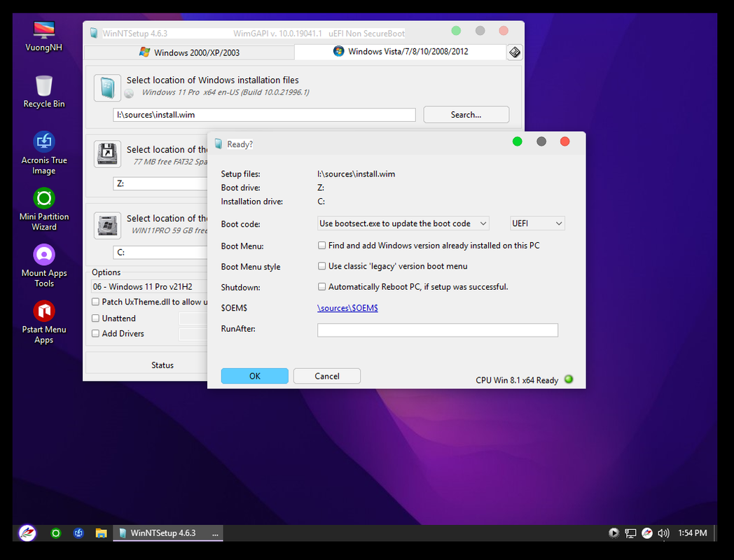Click taskbar Acronis True Image icon
The image size is (734, 560).
(x=78, y=533)
